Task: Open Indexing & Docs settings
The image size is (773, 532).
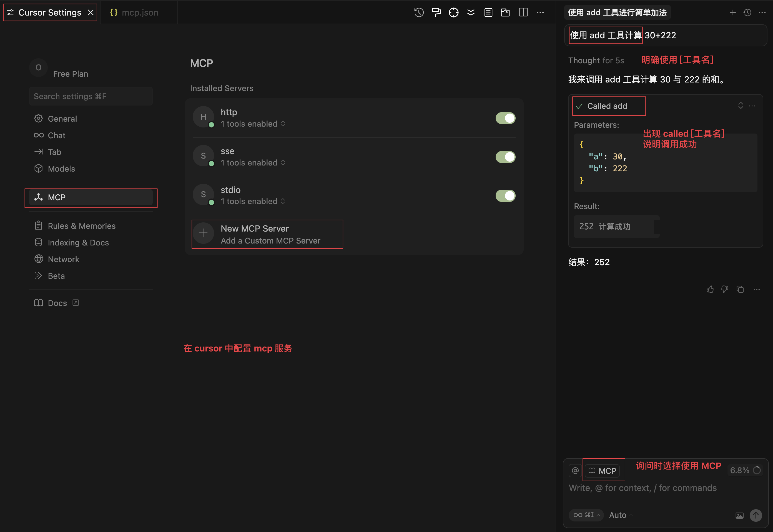Action: pos(91,243)
